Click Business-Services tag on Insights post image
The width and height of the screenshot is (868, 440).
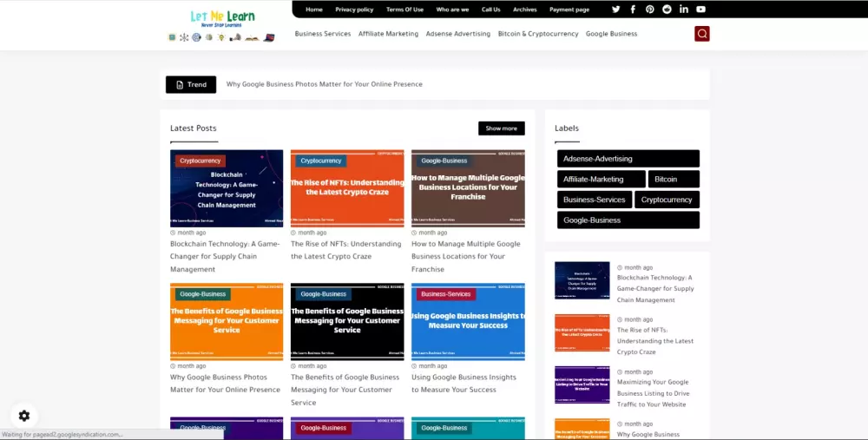445,294
